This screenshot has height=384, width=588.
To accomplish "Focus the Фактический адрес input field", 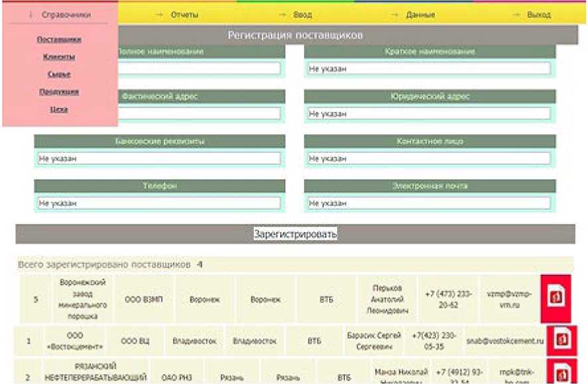I will click(199, 114).
